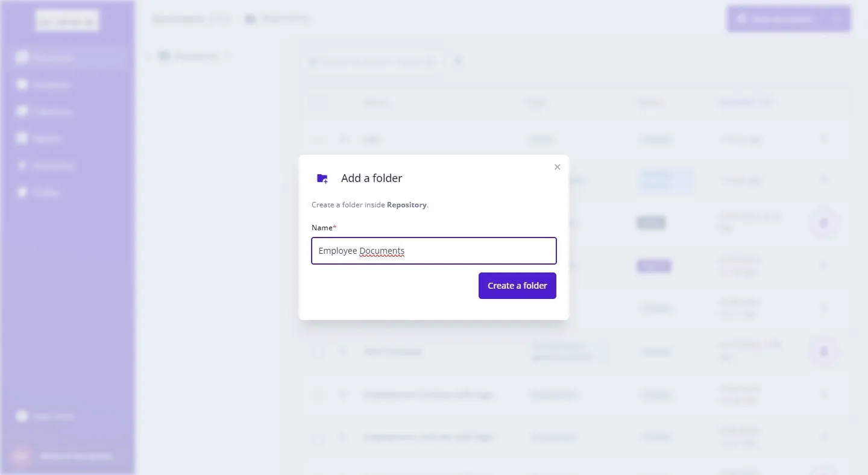
Task: Open the dropdown arrow after Repository tree item
Action: 228,57
